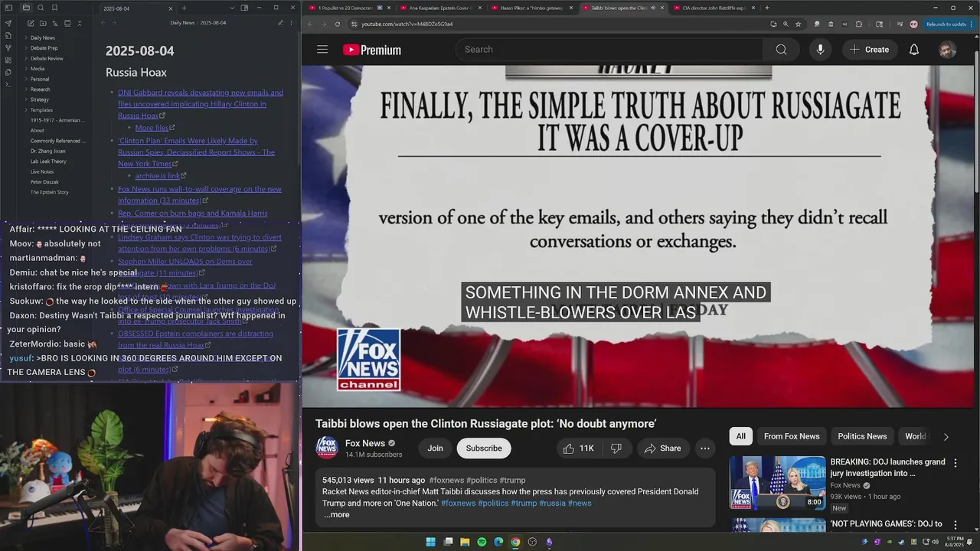Bookmark this page star icon
The width and height of the screenshot is (980, 551).
[798, 24]
